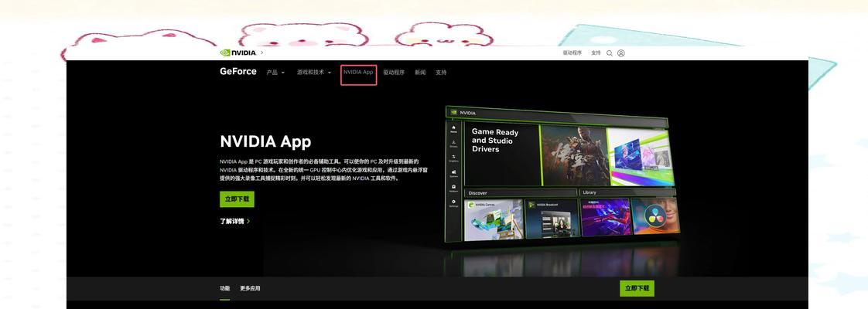
Task: Open the search magnifier icon
Action: [610, 53]
